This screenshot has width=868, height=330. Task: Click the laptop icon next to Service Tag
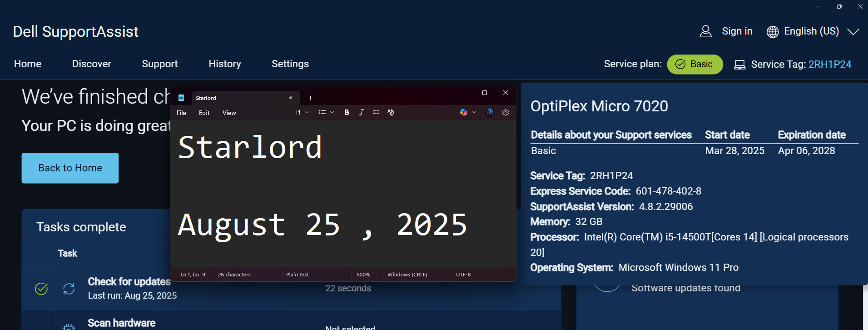pyautogui.click(x=739, y=65)
